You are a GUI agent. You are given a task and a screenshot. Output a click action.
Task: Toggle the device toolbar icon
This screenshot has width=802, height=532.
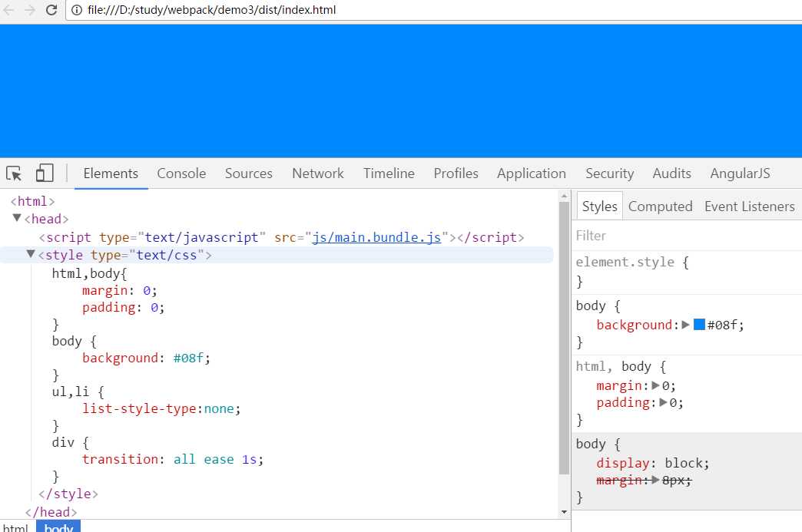pyautogui.click(x=45, y=173)
